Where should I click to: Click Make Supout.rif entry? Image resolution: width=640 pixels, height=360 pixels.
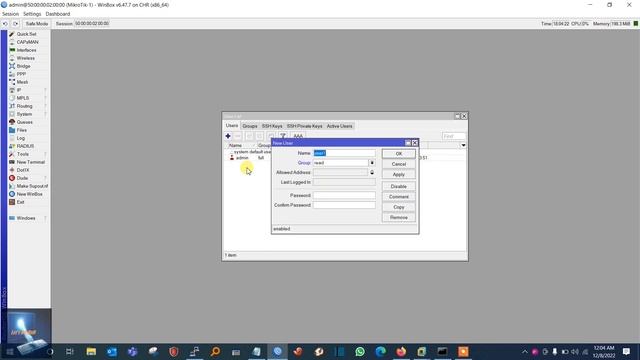coord(32,186)
